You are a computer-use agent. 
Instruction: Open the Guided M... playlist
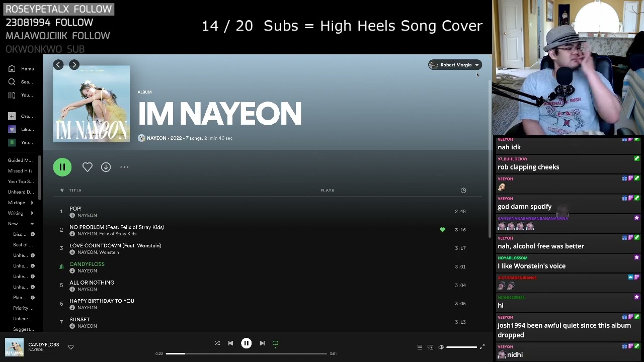20,160
